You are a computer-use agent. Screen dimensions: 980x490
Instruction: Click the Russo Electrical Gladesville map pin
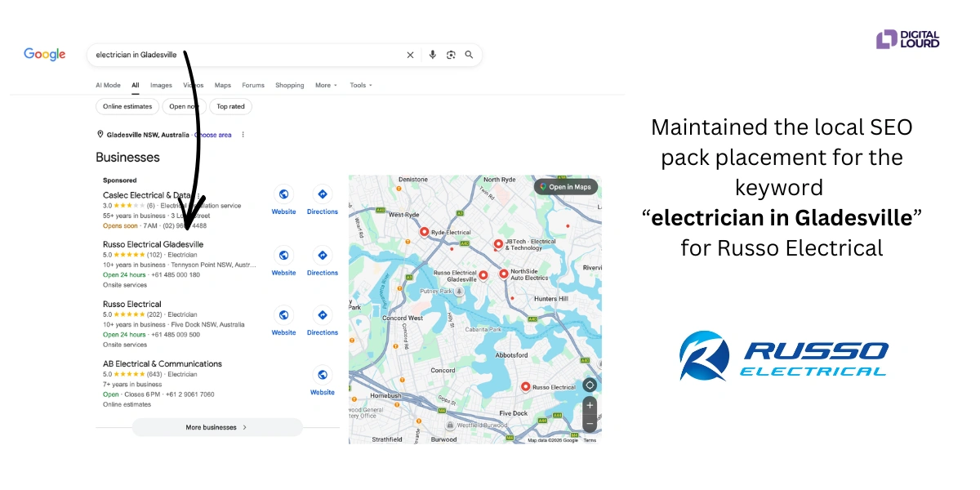483,276
